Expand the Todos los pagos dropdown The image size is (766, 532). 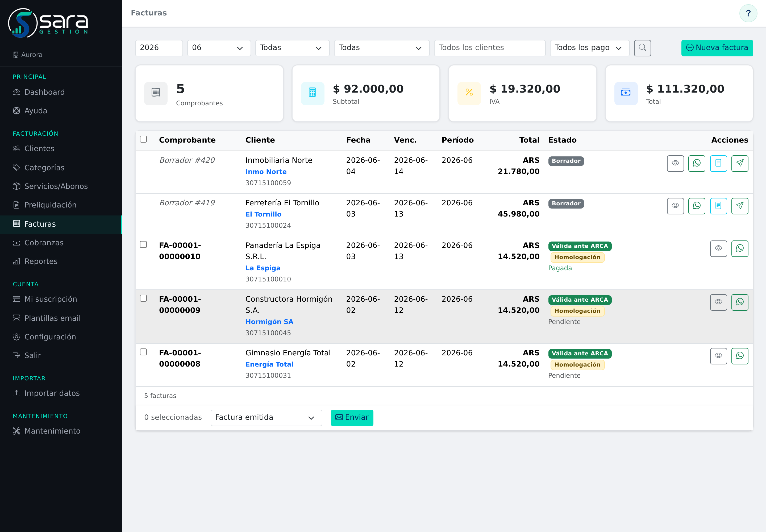(589, 48)
